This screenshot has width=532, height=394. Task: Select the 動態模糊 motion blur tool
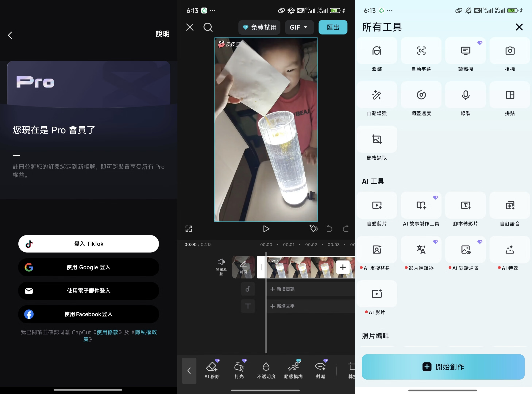(x=293, y=369)
